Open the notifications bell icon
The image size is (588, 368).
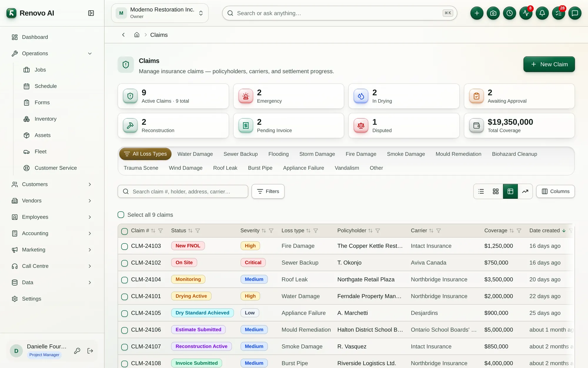[x=542, y=13]
